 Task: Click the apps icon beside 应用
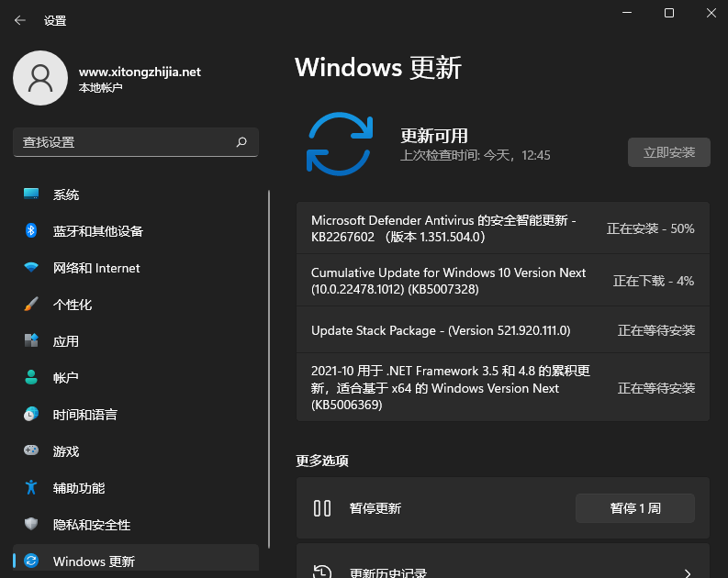tap(31, 340)
